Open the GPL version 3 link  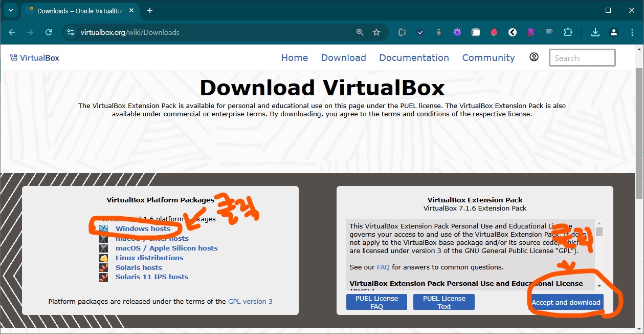(x=250, y=301)
